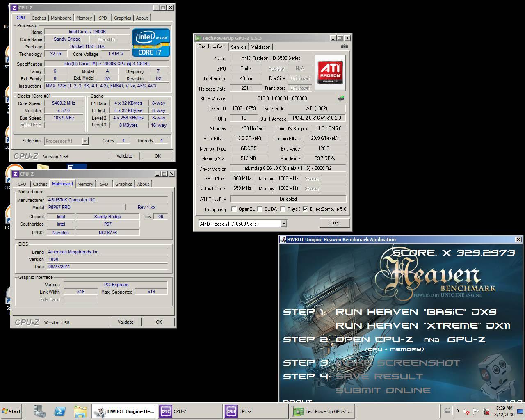Click the Core Speed 5400.2 MHz value

(64, 103)
